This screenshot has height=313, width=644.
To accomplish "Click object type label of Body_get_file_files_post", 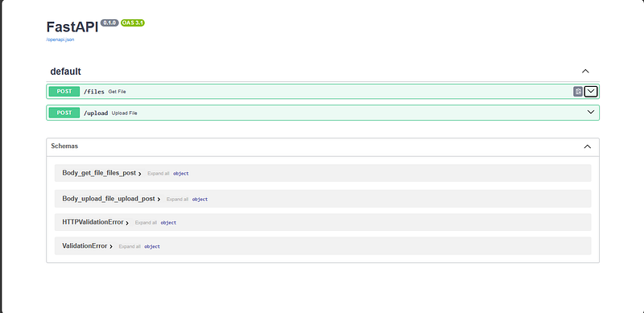I will coord(180,174).
